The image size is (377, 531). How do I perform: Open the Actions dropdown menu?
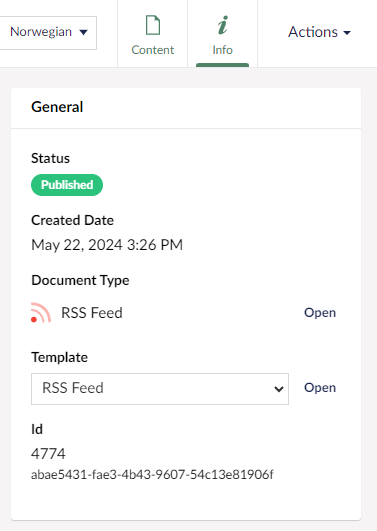tap(319, 32)
